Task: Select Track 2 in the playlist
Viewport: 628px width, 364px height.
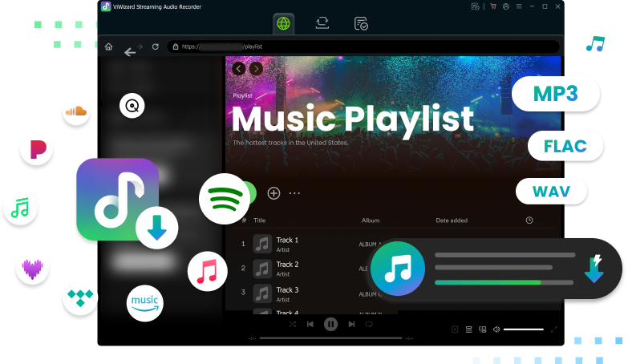Action: (287, 265)
